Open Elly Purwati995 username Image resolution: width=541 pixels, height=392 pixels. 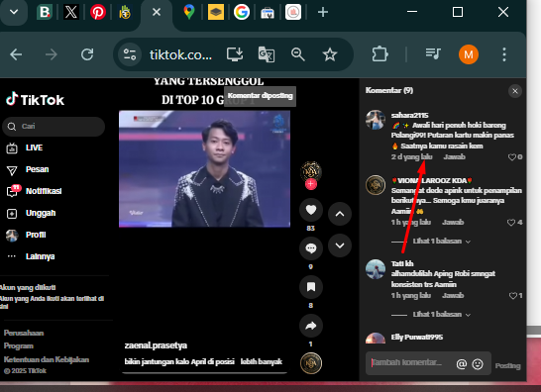[x=417, y=338]
